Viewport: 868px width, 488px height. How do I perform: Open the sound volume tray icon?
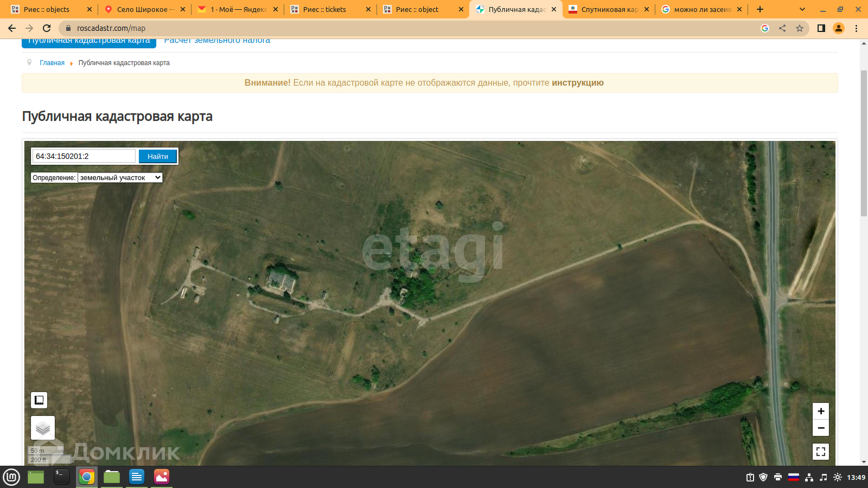point(824,477)
